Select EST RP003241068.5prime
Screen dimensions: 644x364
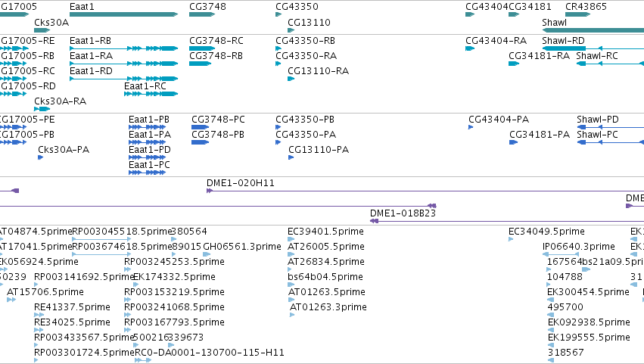(174, 308)
